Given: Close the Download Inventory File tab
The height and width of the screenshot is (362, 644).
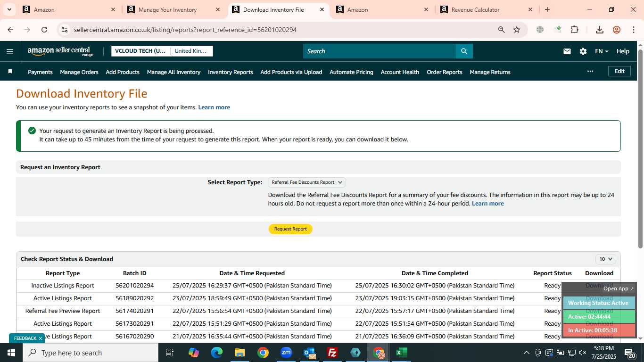Looking at the screenshot, I should [322, 9].
